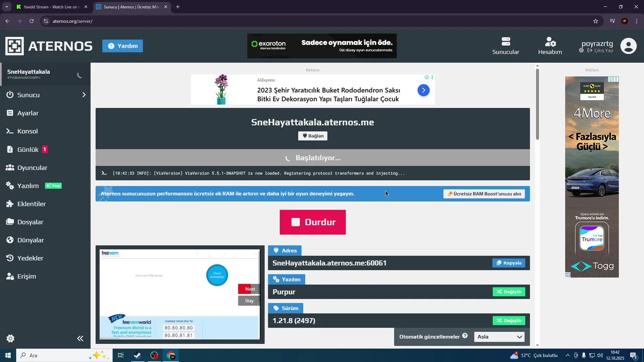Image resolution: width=644 pixels, height=362 pixels.
Task: Open volume control in tray
Action: point(600,355)
